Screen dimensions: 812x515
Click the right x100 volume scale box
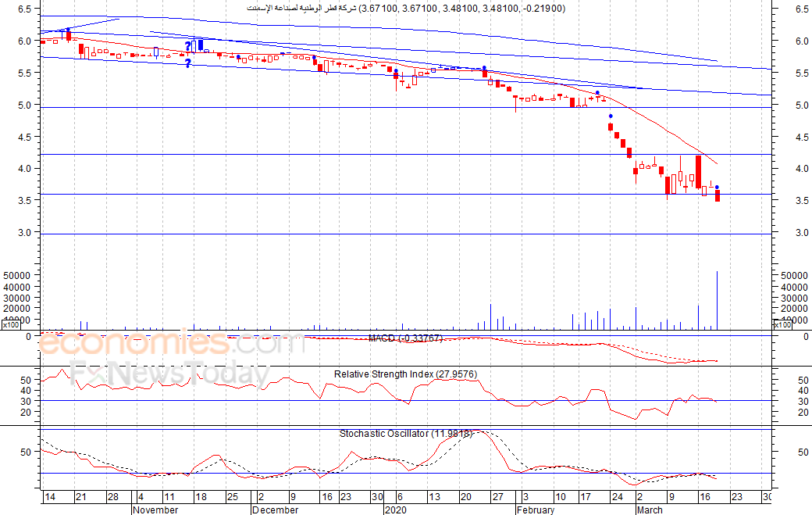click(782, 325)
